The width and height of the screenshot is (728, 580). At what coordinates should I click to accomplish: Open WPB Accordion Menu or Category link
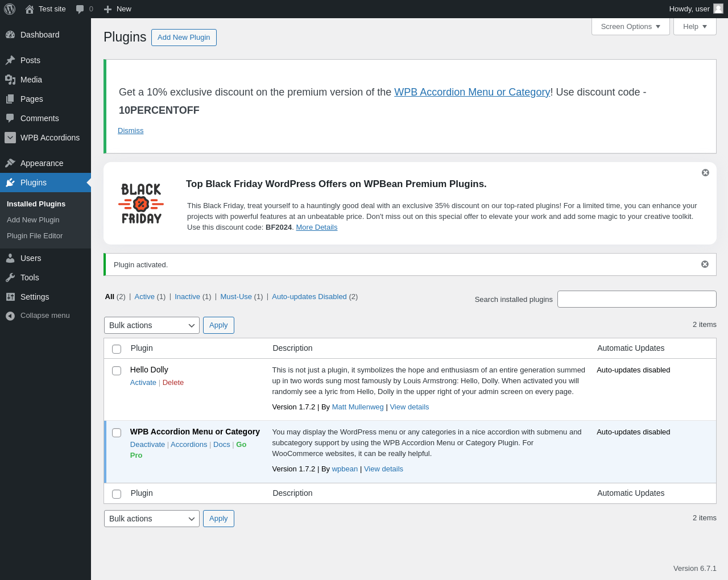pos(472,92)
